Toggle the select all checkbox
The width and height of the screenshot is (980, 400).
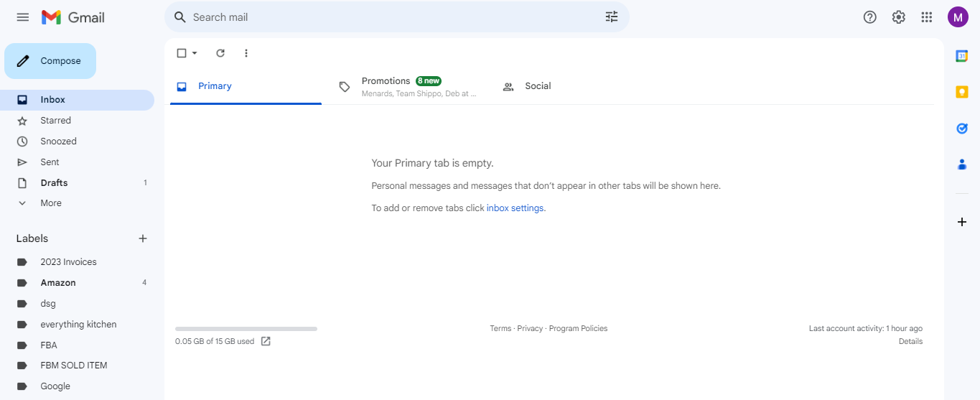click(x=182, y=53)
